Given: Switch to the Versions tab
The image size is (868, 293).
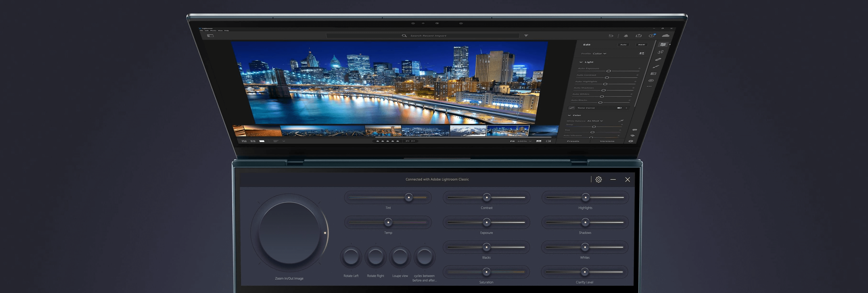Looking at the screenshot, I should pyautogui.click(x=607, y=141).
